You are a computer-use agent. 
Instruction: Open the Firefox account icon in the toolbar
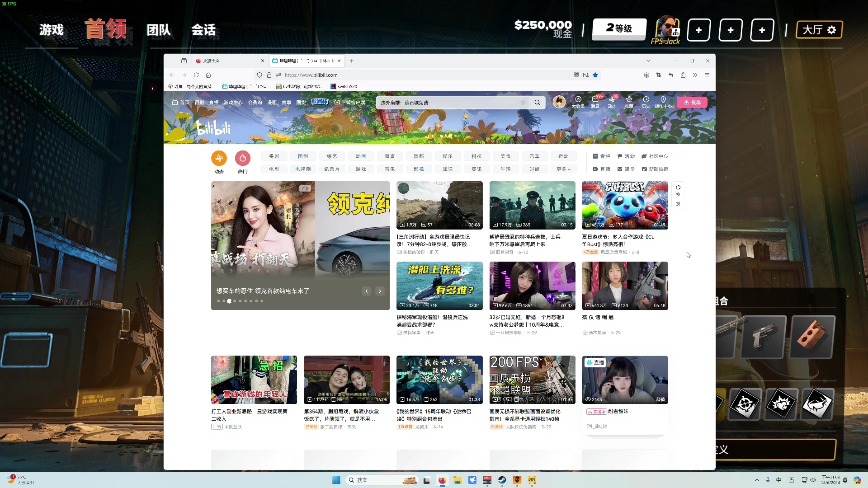[646, 75]
